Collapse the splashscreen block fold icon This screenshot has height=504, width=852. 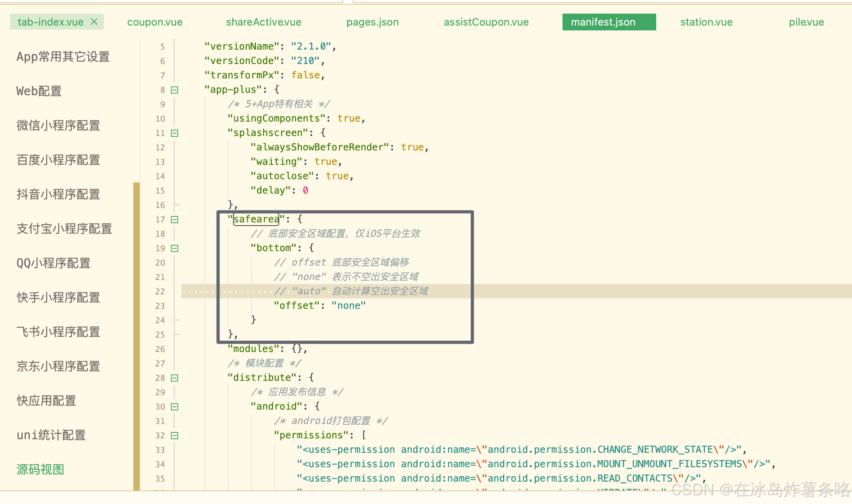(175, 133)
